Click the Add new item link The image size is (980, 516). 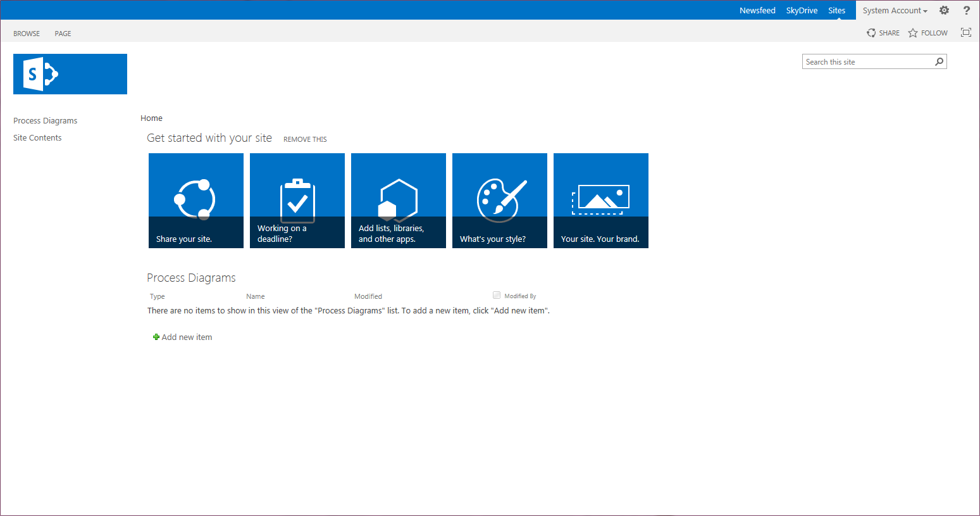(187, 337)
